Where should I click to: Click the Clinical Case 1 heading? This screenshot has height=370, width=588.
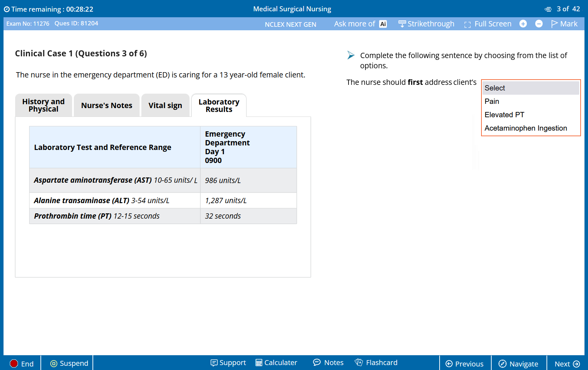(x=81, y=54)
